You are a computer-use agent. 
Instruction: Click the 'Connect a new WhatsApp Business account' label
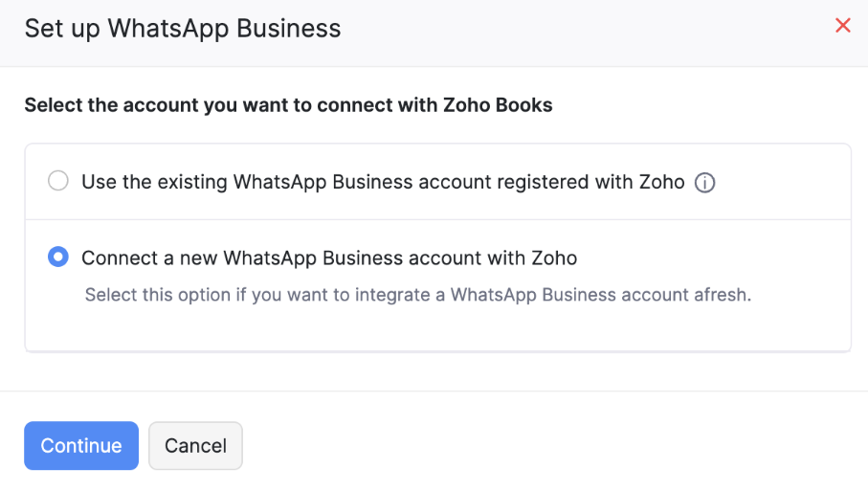329,258
